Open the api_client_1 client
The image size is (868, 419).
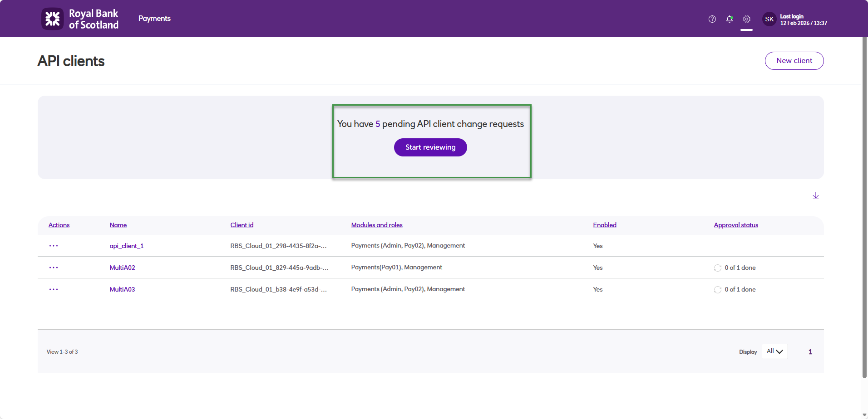point(127,246)
